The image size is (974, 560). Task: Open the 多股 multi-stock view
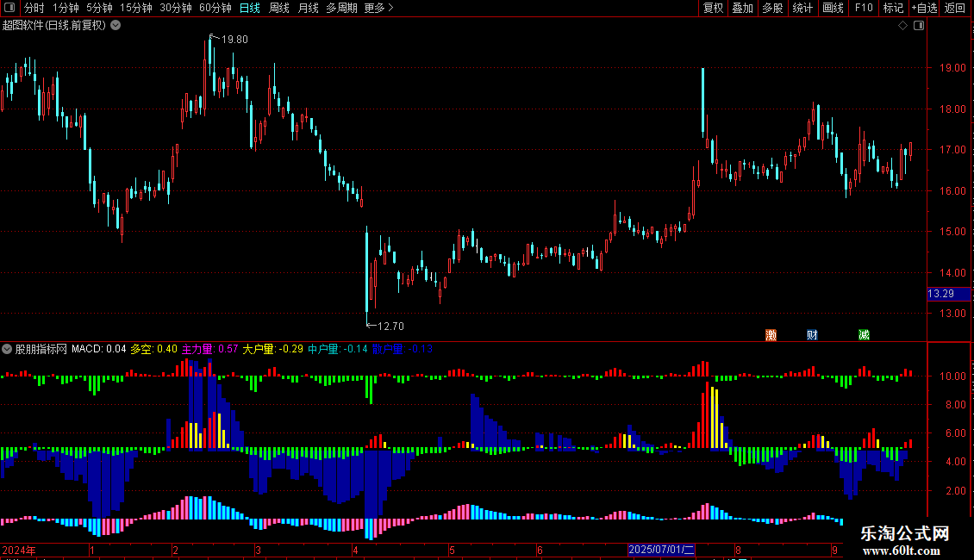(x=772, y=8)
